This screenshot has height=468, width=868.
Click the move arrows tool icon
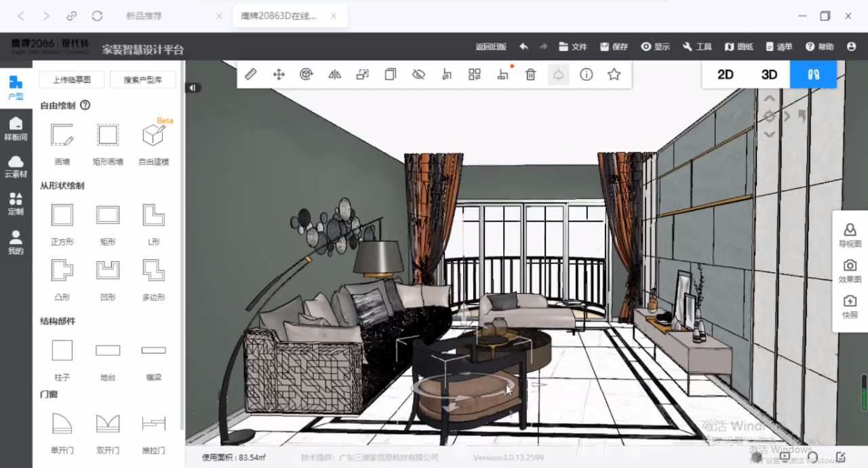279,75
